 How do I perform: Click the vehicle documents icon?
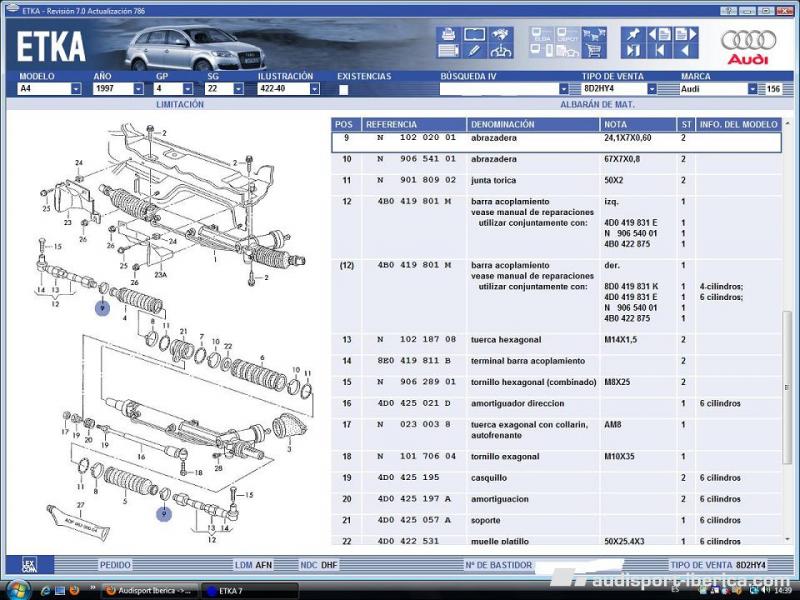point(567,51)
